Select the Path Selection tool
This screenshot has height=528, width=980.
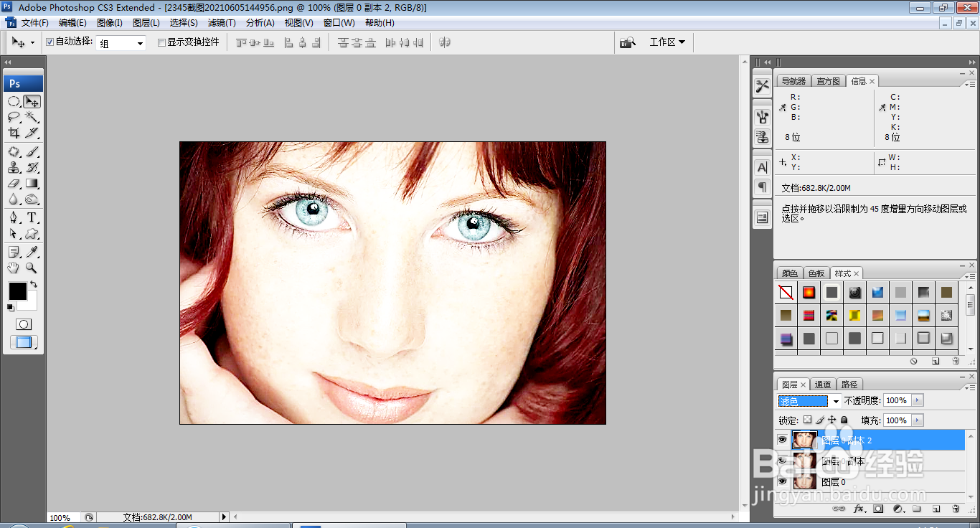(x=14, y=234)
